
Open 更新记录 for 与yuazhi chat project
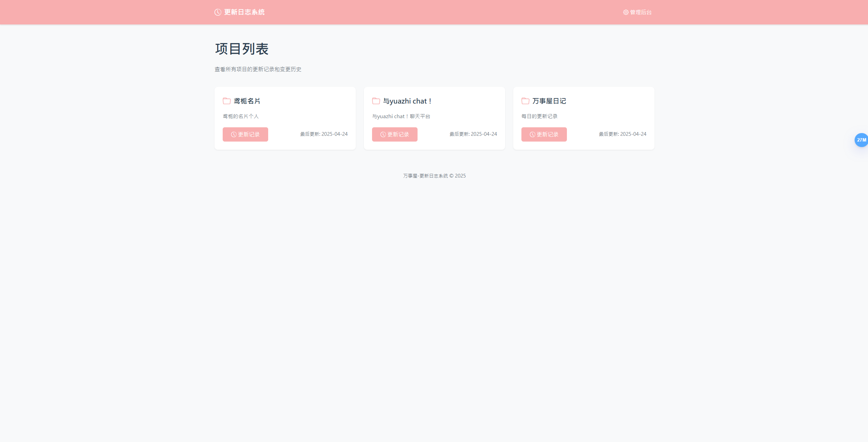click(x=395, y=134)
